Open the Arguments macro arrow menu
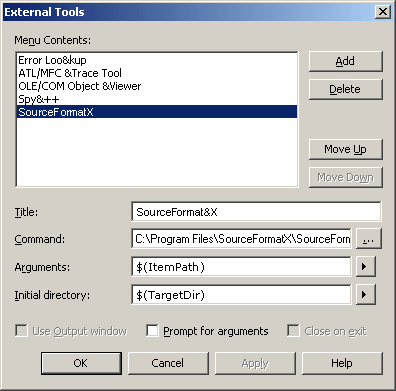396x391 pixels. tap(365, 266)
